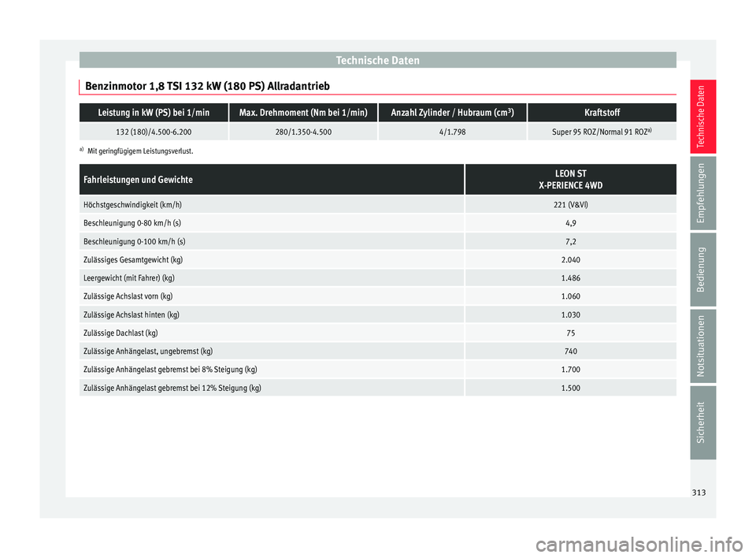Select Anhängelast gebremst bei 8% Steigung label
The image size is (756, 558).
(x=170, y=370)
